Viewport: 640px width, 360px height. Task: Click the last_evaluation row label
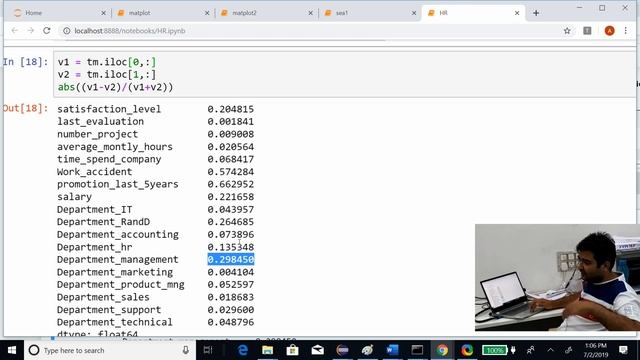(100, 122)
